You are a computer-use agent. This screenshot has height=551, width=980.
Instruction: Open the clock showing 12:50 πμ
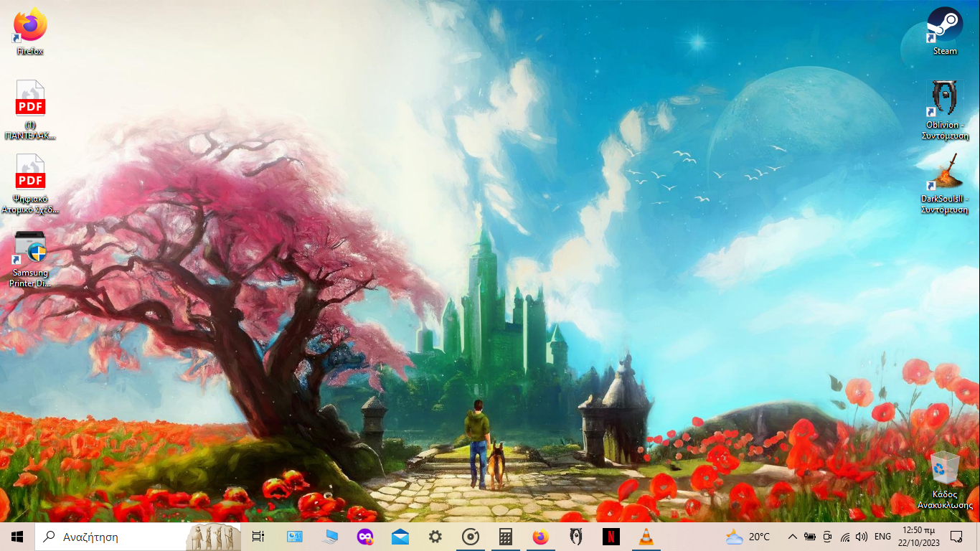918,537
